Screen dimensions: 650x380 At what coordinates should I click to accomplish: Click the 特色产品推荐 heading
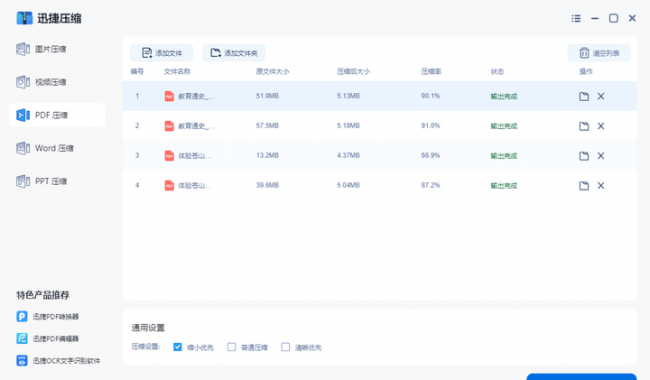(43, 295)
